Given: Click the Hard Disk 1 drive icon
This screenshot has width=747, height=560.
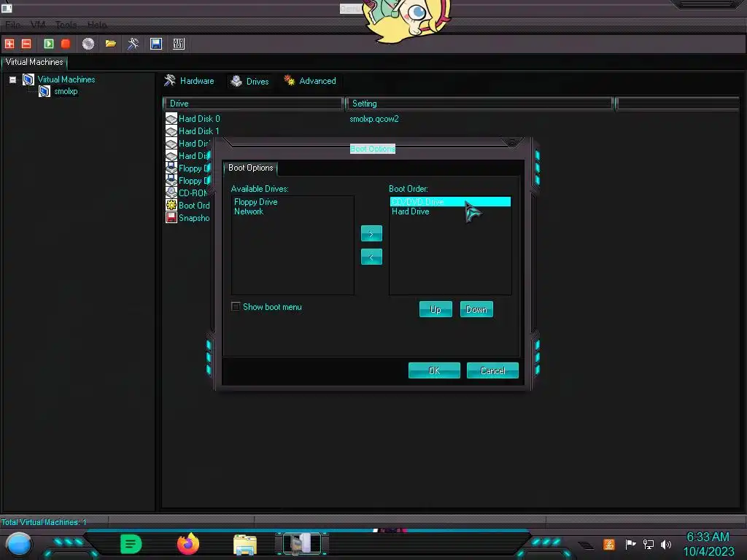Looking at the screenshot, I should 171,131.
